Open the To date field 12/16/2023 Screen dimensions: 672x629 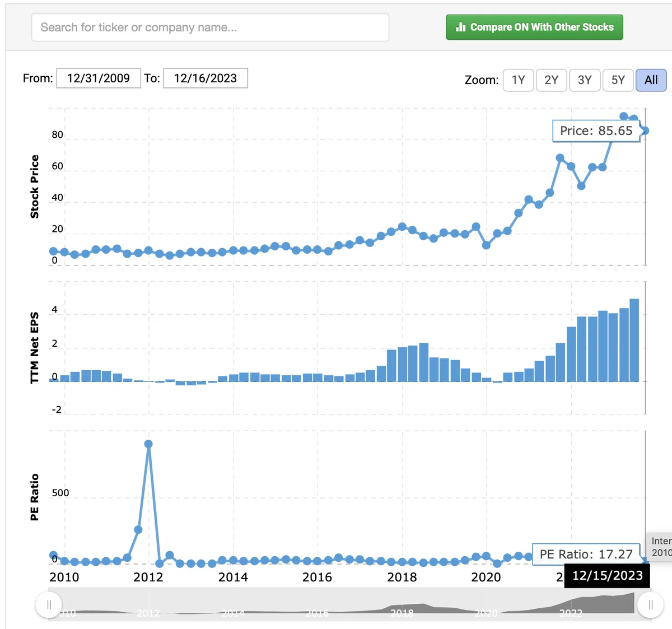[x=206, y=78]
